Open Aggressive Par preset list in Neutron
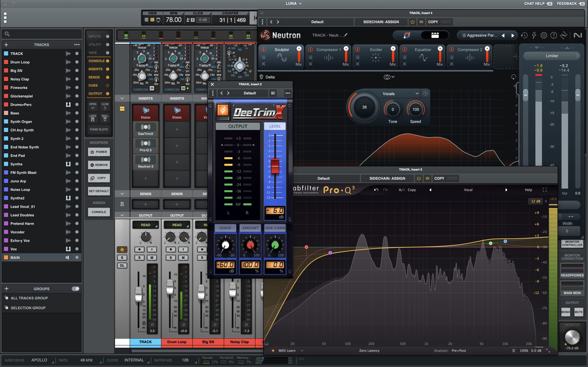The width and height of the screenshot is (588, 367). coord(480,35)
